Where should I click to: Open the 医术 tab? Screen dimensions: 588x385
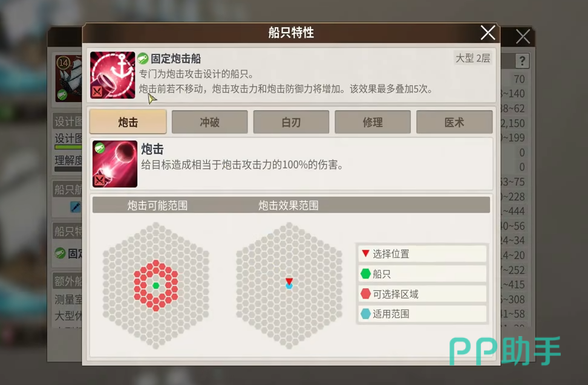454,122
